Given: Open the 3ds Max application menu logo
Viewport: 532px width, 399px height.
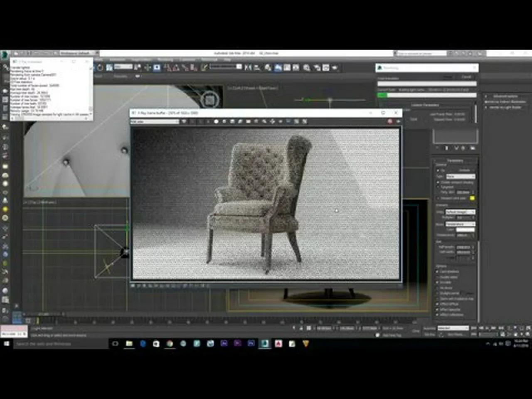Looking at the screenshot, I should [5, 54].
